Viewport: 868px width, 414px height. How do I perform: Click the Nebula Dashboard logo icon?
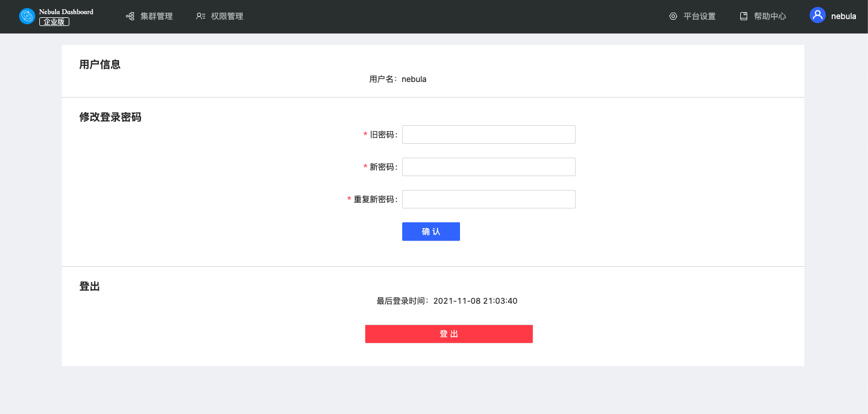click(27, 16)
